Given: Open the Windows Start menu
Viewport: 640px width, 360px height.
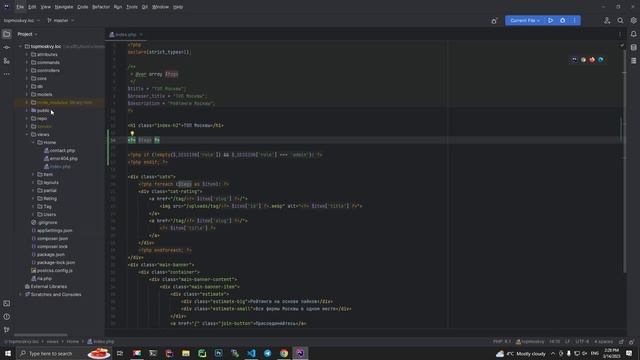Looking at the screenshot, I should [x=8, y=353].
